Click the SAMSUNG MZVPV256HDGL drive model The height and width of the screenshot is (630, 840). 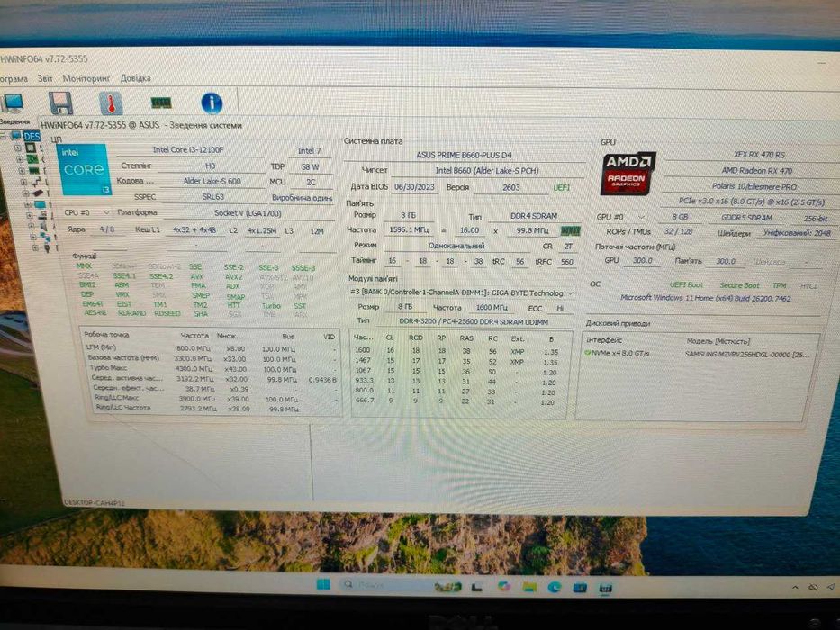(x=747, y=355)
